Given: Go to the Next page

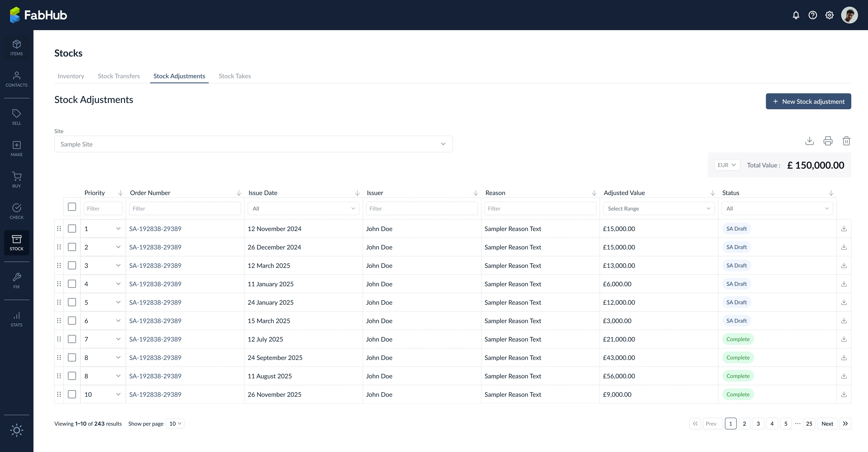Looking at the screenshot, I should click(827, 424).
